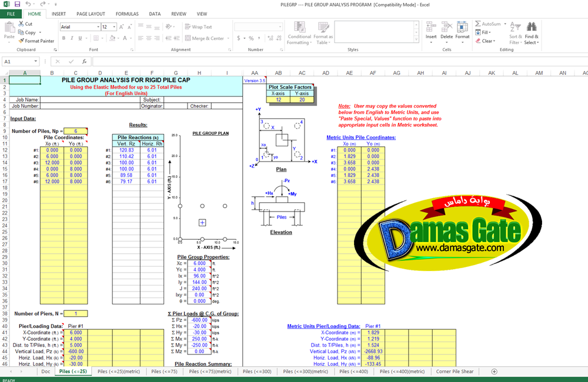Decrease cell indent
The image size is (588, 382).
click(168, 38)
